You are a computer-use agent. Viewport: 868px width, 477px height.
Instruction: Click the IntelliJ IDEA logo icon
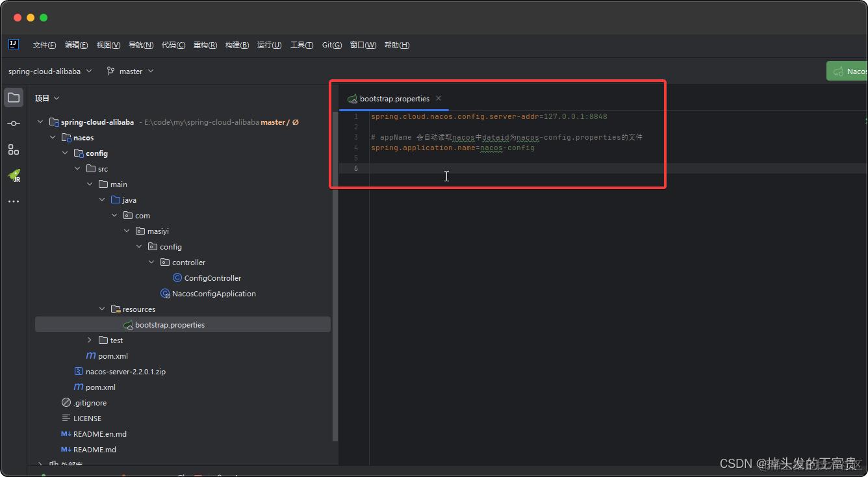pos(14,44)
